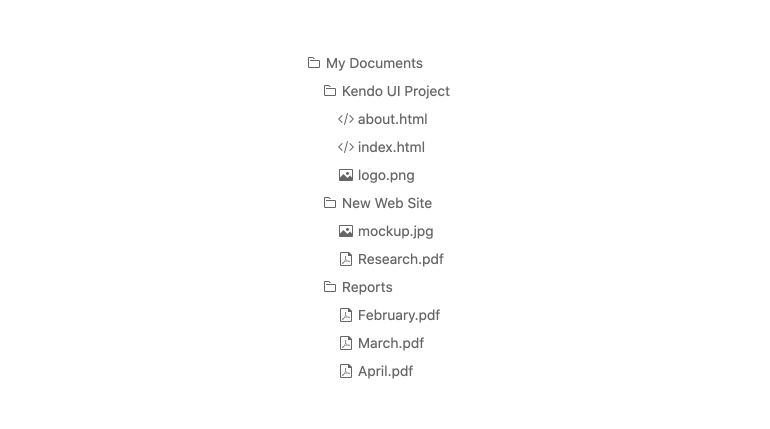Select index.html in the tree
This screenshot has height=429, width=770.
pyautogui.click(x=391, y=147)
